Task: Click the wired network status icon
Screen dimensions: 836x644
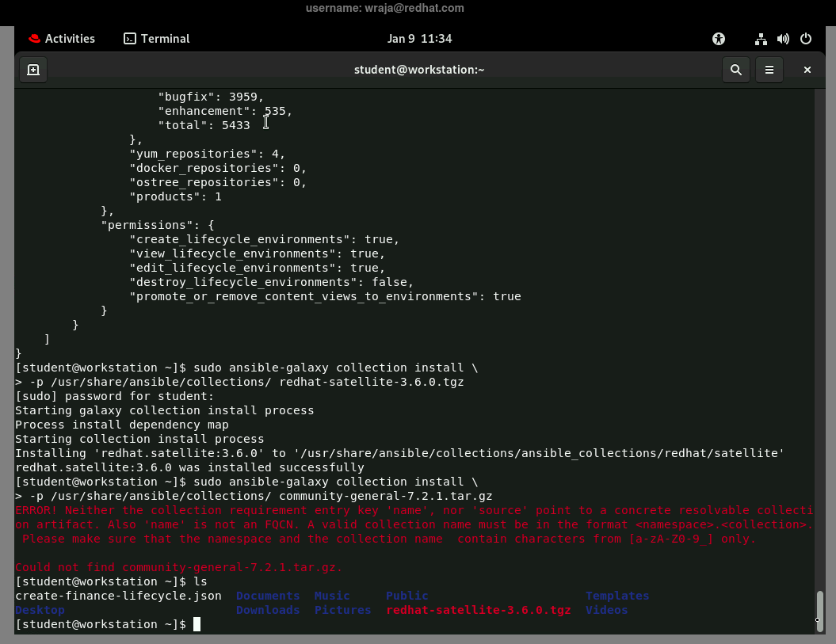Action: pos(761,39)
